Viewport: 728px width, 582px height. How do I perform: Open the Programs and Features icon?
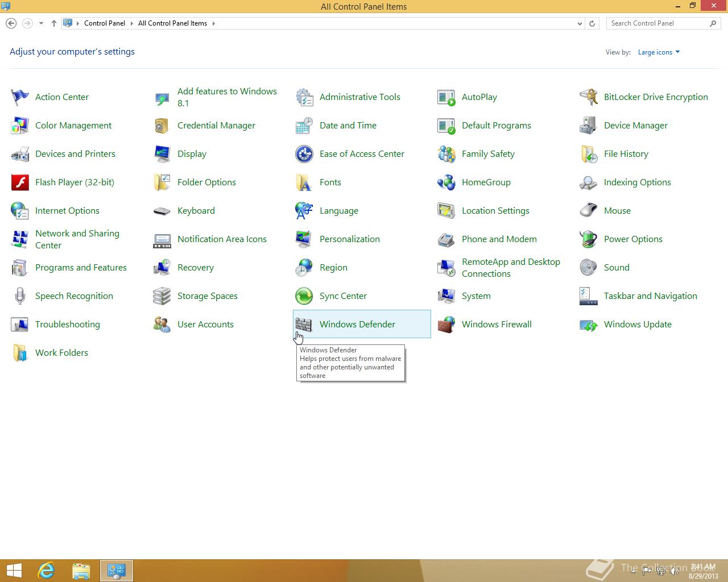click(x=20, y=268)
